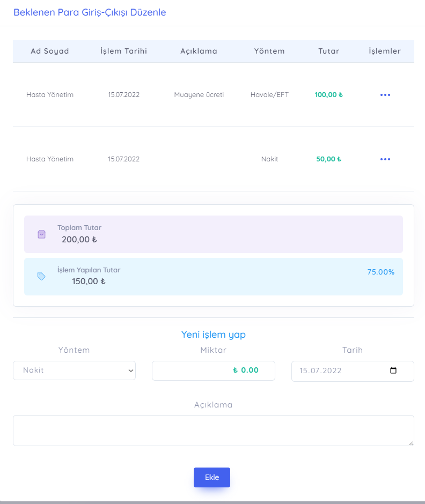Click the Yöntem table column header
Screen dimensions: 425x504
tap(269, 51)
